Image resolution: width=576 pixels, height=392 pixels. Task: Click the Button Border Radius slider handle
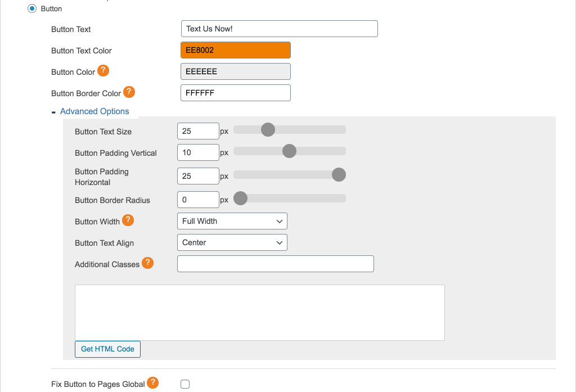(240, 199)
